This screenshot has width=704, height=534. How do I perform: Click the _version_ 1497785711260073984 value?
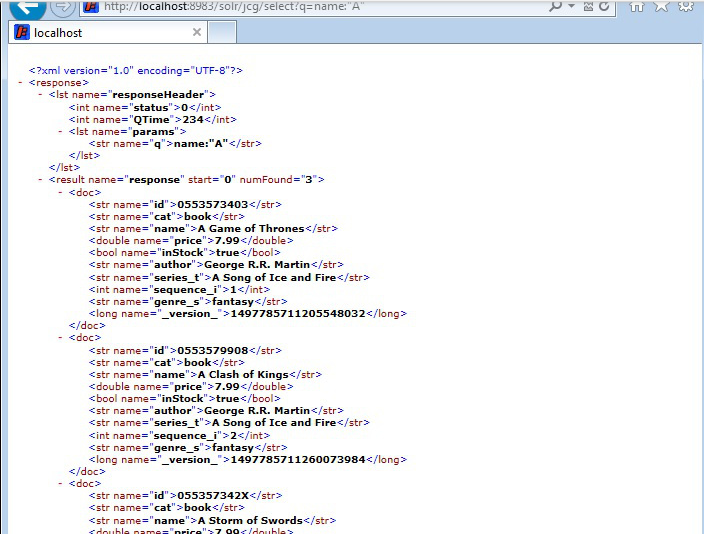pyautogui.click(x=298, y=459)
